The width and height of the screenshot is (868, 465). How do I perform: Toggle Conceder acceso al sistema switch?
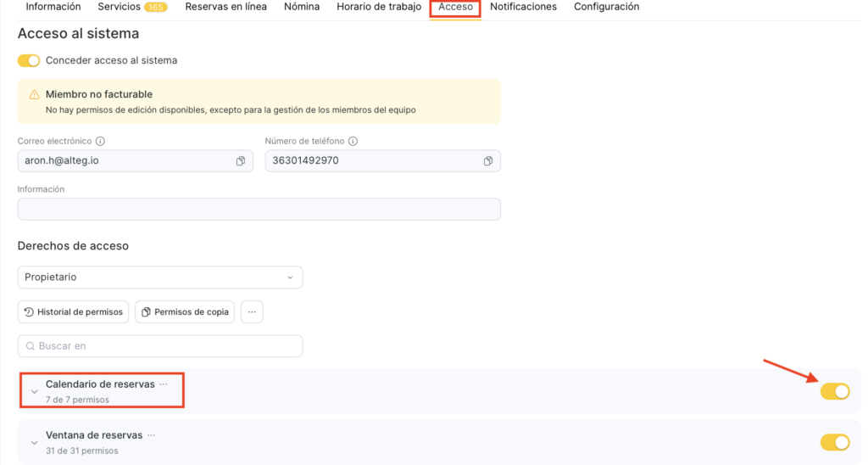point(29,61)
